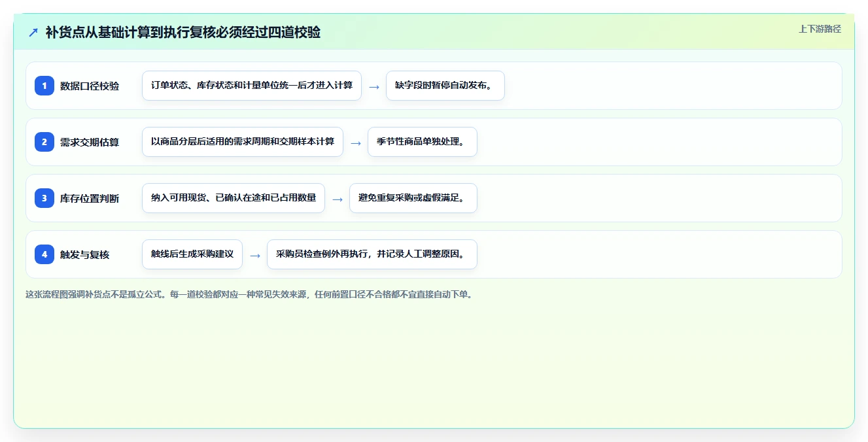
Task: Click the box 采购员检查例外再执行，并记录人工调整原因。
Action: tap(372, 254)
